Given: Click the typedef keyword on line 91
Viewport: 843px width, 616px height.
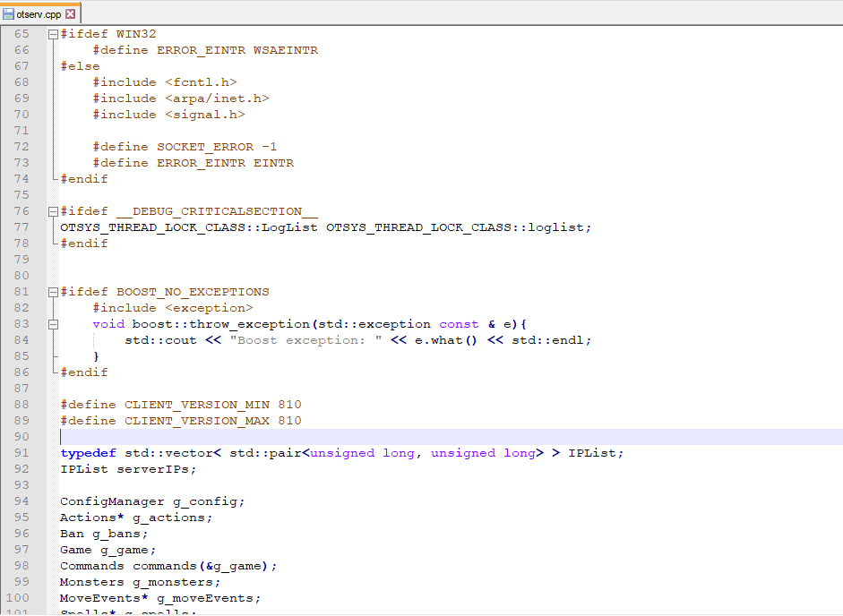Looking at the screenshot, I should [88, 453].
